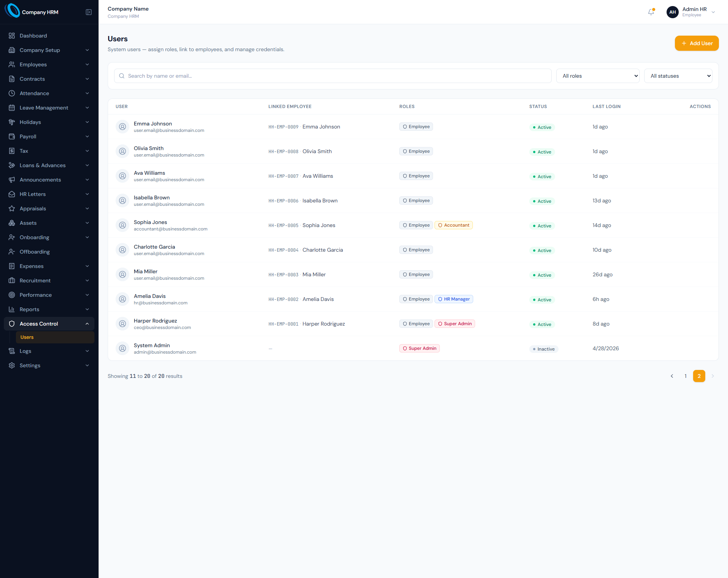Click the 26d ago last login value

pyautogui.click(x=602, y=274)
